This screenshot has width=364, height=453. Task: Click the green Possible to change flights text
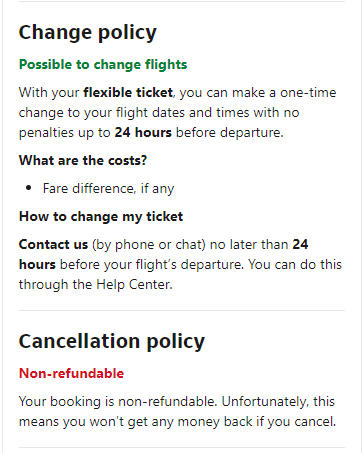pos(103,64)
